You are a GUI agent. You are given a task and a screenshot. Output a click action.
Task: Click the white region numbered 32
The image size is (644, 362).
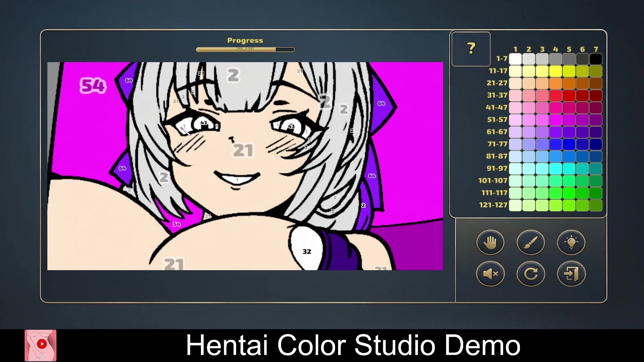(307, 251)
